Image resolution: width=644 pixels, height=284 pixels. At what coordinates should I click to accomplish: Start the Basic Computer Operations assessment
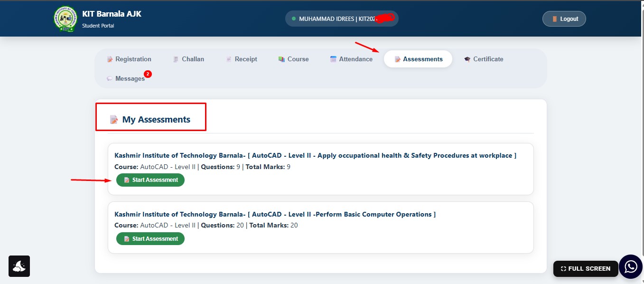tap(150, 239)
